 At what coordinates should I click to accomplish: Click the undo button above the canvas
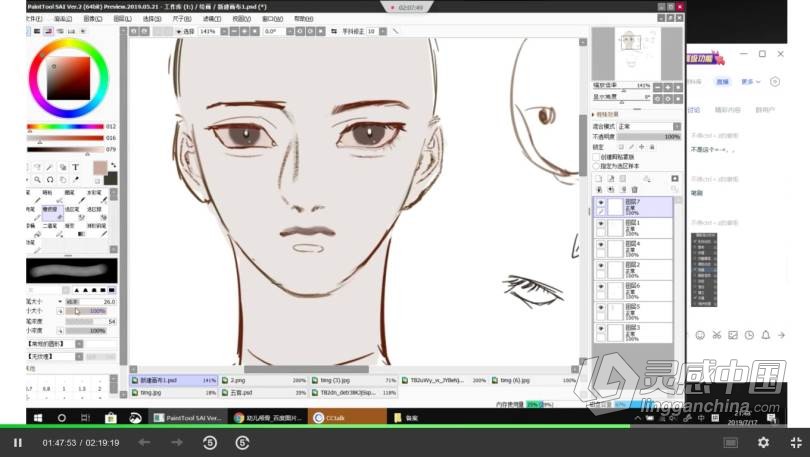pyautogui.click(x=134, y=31)
